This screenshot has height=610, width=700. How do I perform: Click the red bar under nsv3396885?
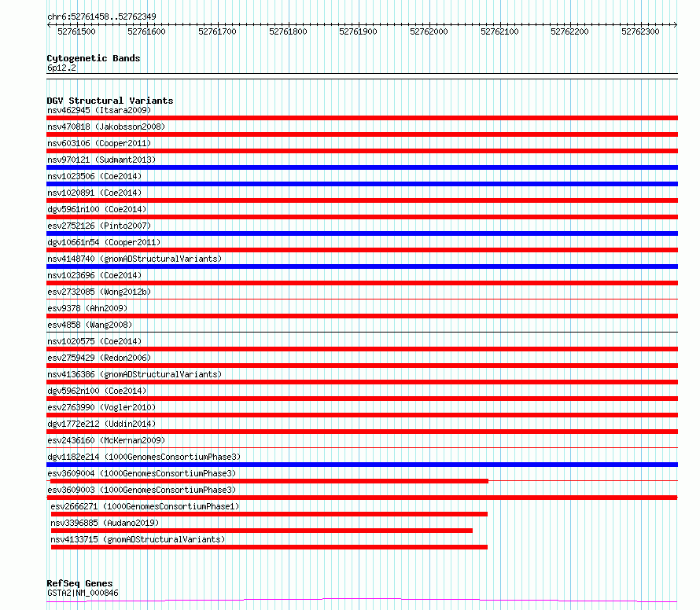coord(262,531)
